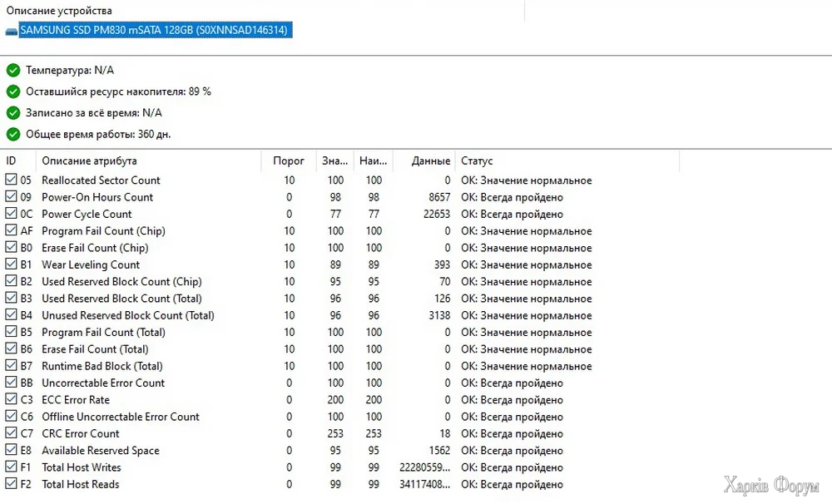Viewport: 832px width, 504px height.
Task: Select the Available Reserved Space attribute name
Action: 101,451
